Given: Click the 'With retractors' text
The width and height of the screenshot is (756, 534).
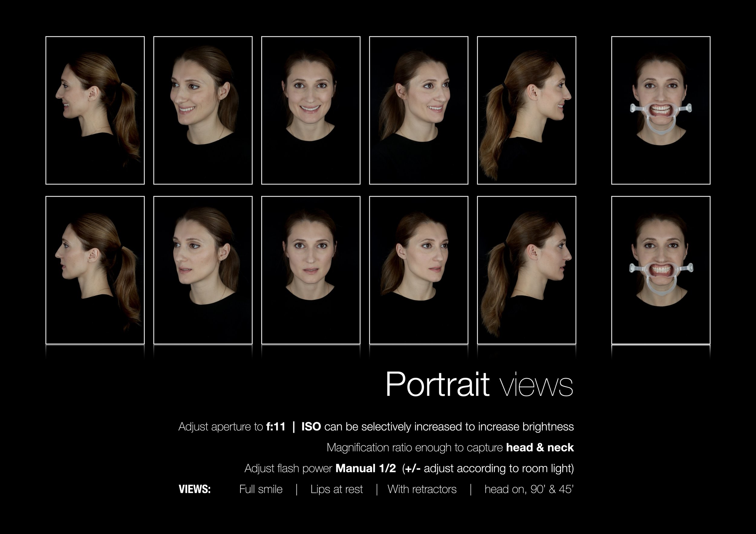Looking at the screenshot, I should pyautogui.click(x=422, y=489).
